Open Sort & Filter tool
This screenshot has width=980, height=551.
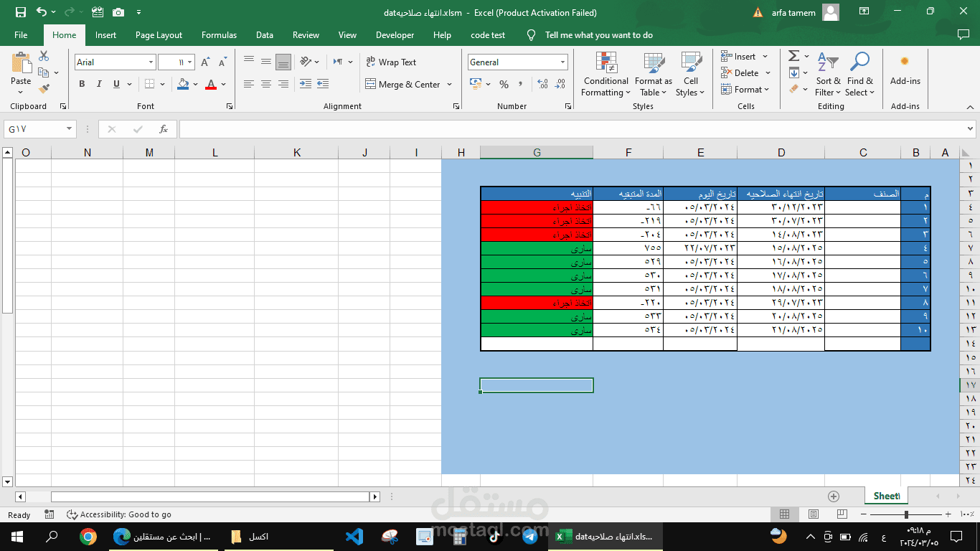(x=828, y=75)
